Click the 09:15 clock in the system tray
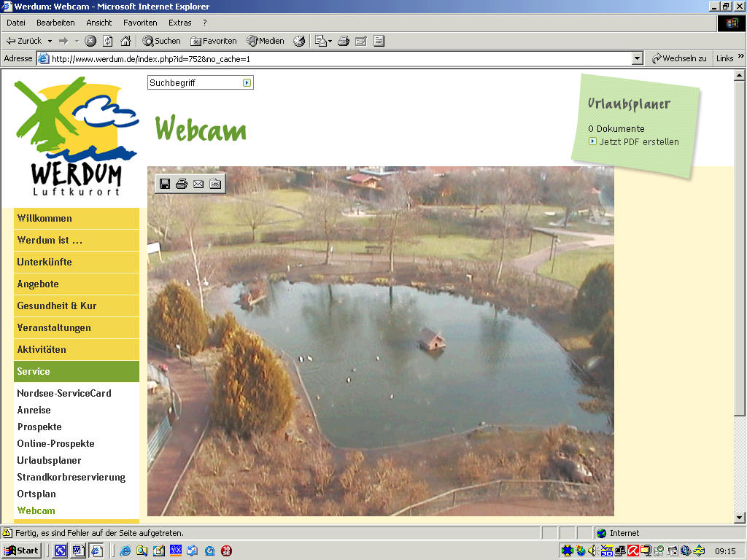 [x=725, y=551]
